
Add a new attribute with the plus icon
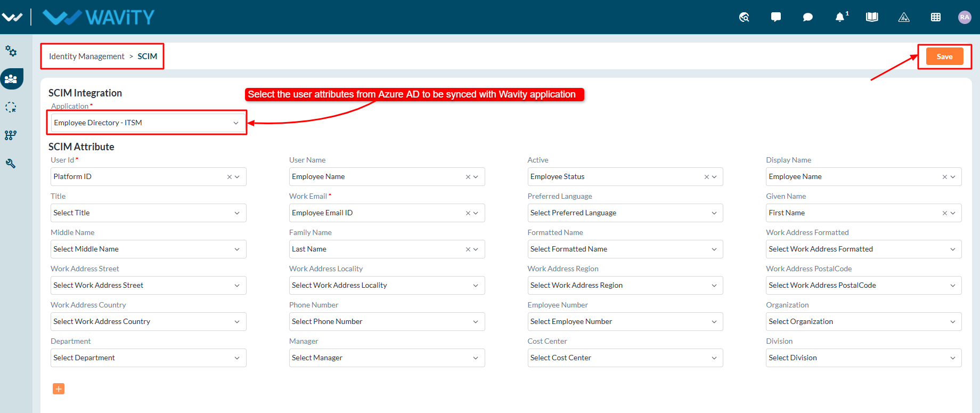(x=59, y=389)
